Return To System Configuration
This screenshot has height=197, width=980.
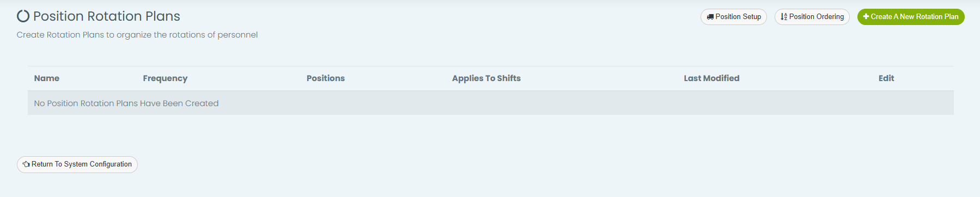77,164
